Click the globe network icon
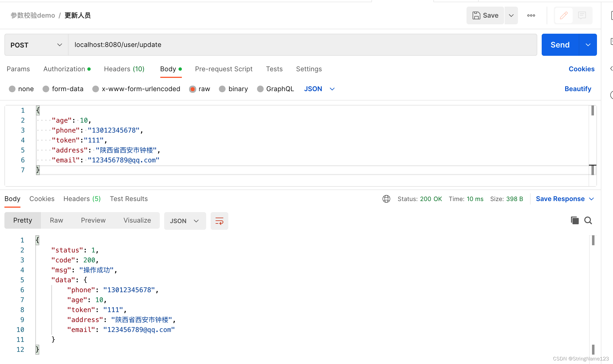 point(386,199)
